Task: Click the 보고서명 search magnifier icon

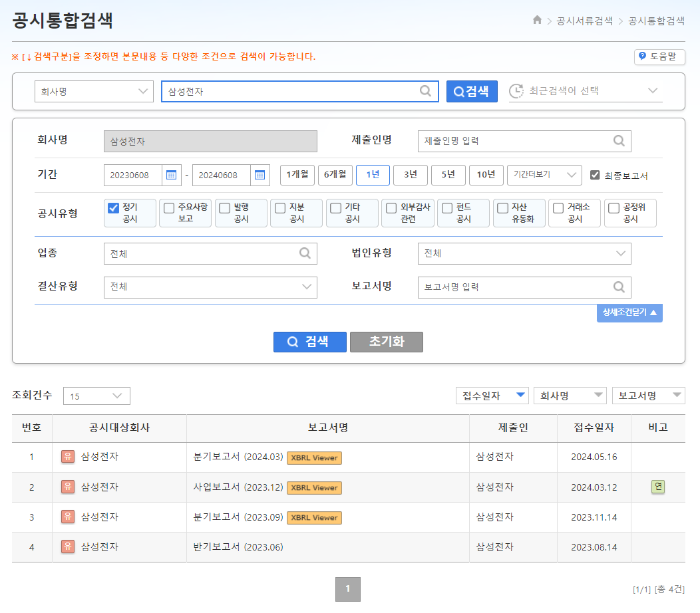Action: 619,287
